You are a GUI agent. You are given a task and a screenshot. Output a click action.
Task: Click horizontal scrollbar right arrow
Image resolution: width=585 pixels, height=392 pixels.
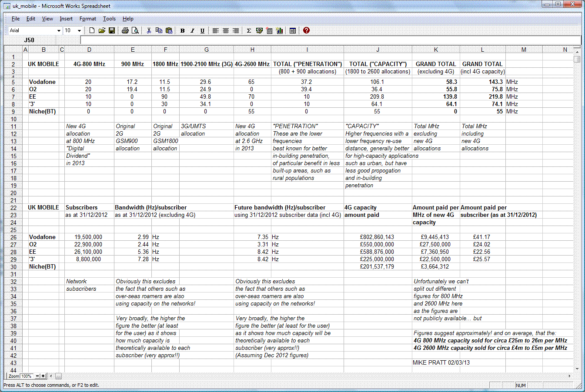pos(569,376)
